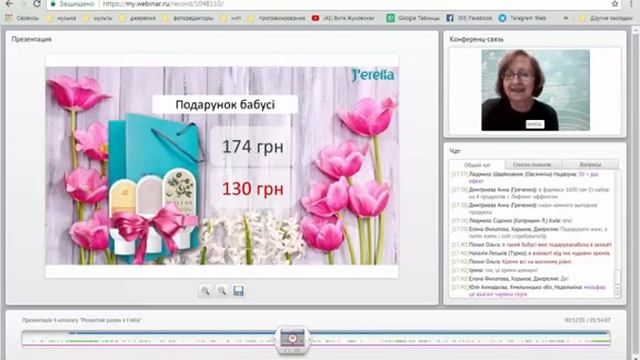Screen dimensions: 640x360
Task: Click the Чат panel title
Action: 455,151
